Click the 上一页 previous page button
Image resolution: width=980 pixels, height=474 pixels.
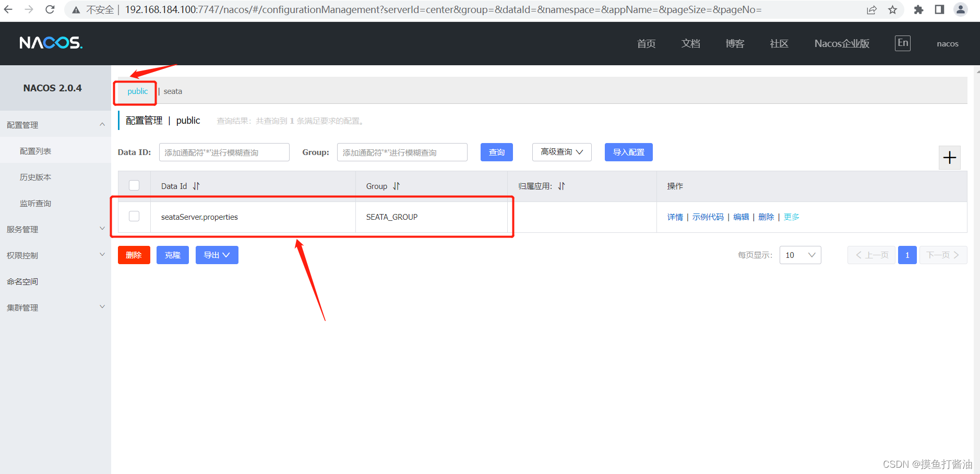click(871, 255)
